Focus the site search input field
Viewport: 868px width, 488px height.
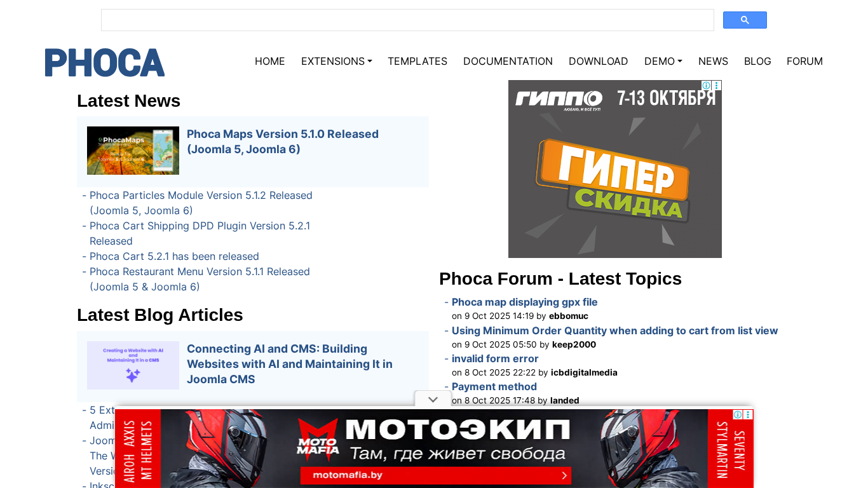tap(407, 20)
